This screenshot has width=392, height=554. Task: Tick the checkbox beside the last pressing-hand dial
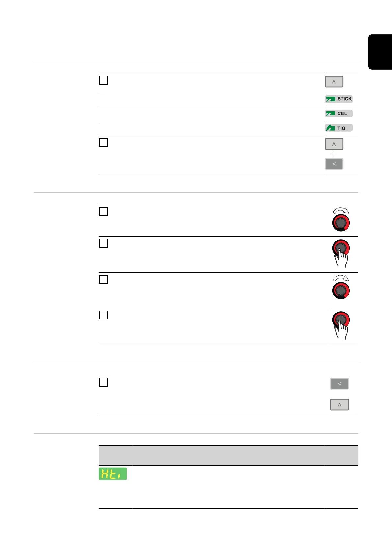tap(103, 315)
